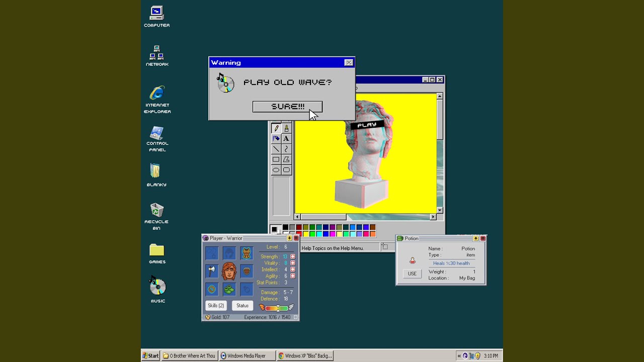Select the Pencil tool in Paint

coord(276,128)
